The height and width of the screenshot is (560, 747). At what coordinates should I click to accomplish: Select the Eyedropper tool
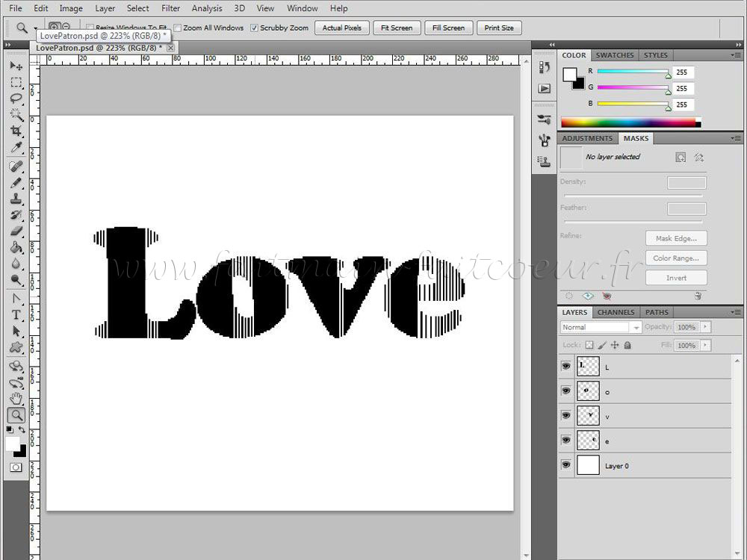[x=16, y=147]
